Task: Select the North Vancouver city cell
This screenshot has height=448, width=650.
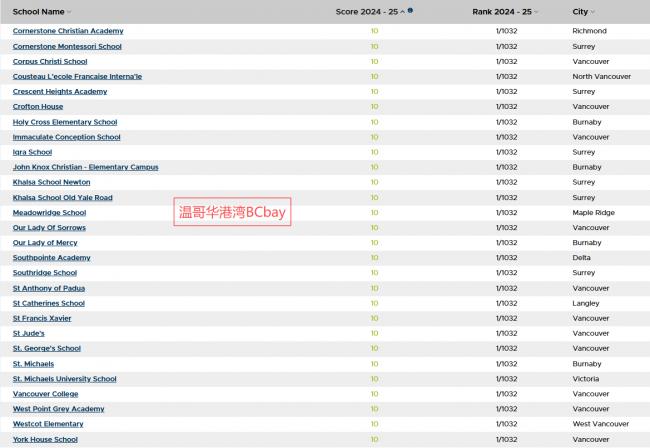Action: coord(601,76)
